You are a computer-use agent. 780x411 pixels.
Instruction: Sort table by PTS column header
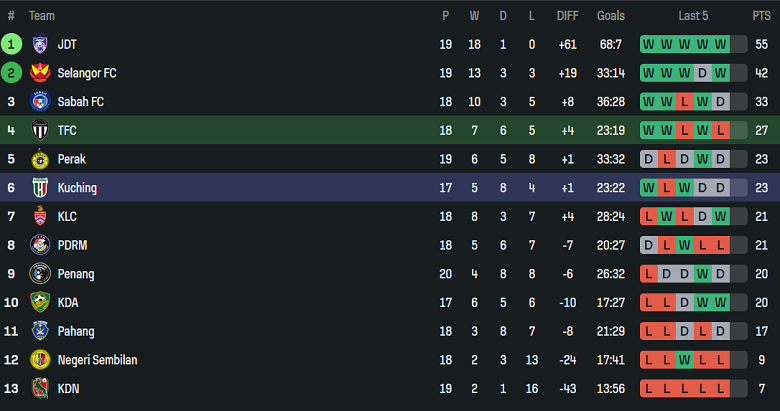pos(761,16)
